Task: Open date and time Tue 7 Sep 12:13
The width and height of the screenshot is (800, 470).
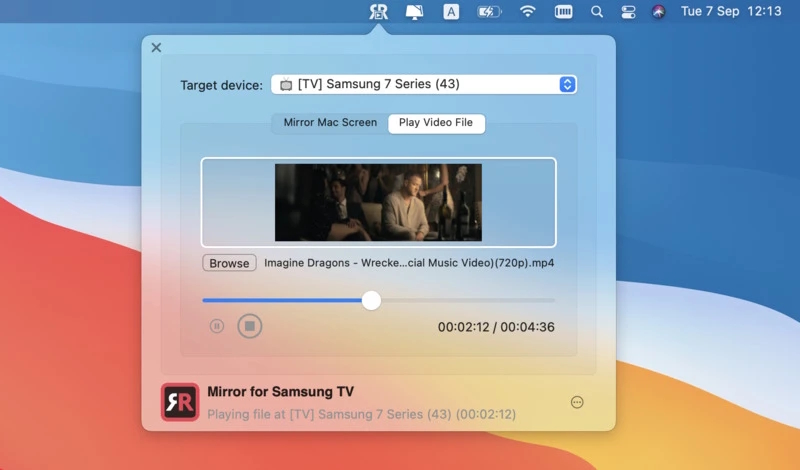Action: (x=731, y=11)
